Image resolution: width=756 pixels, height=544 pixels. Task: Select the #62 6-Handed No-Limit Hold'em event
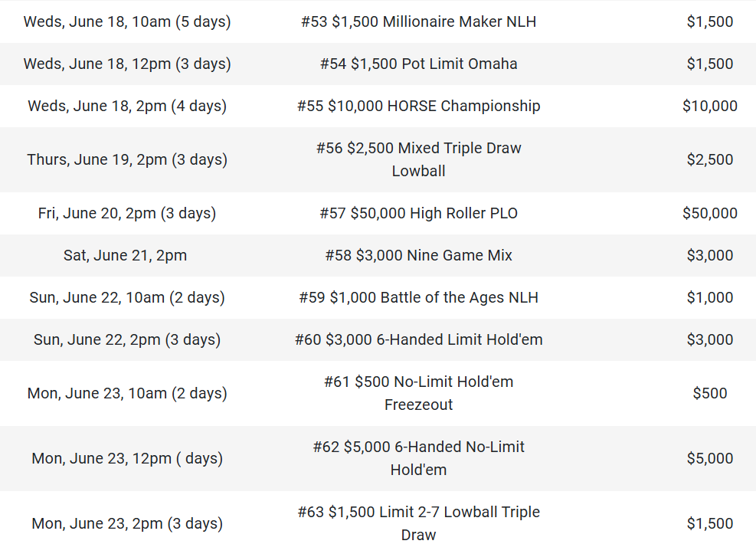(418, 458)
